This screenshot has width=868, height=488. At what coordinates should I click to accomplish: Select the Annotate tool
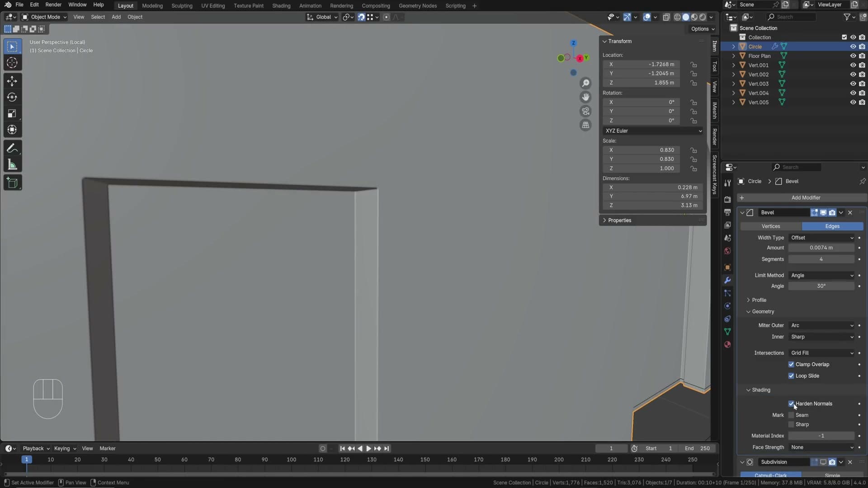pyautogui.click(x=12, y=148)
